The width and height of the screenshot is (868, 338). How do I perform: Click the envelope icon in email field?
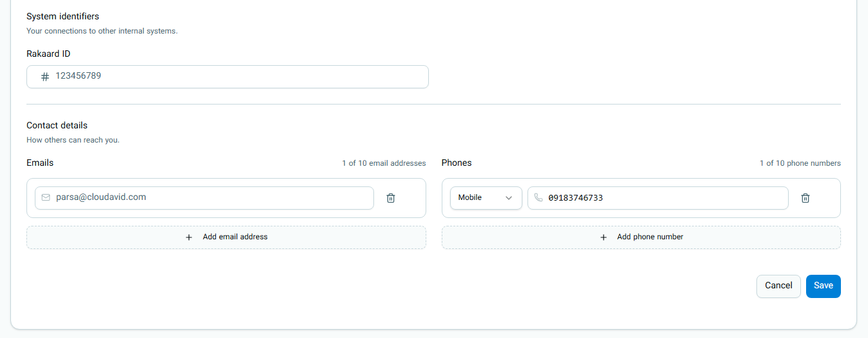(46, 197)
